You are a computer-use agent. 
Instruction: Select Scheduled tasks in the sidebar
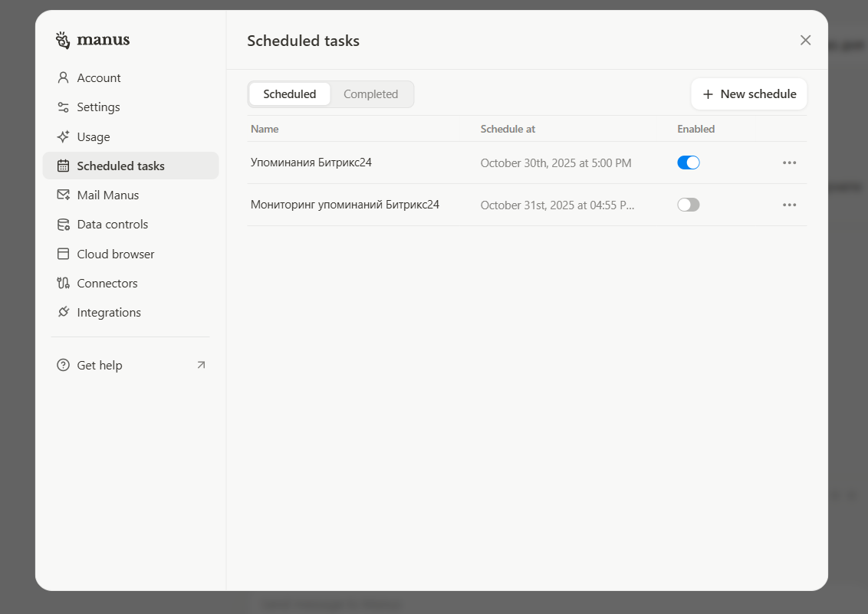(120, 166)
